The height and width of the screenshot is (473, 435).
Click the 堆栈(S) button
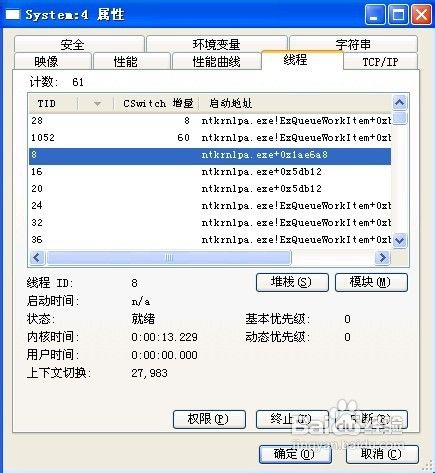(x=292, y=282)
